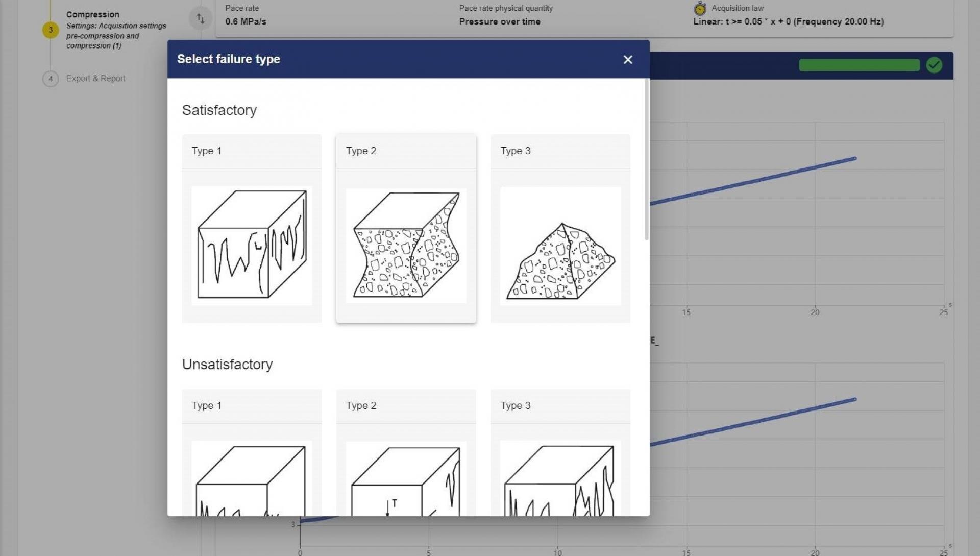This screenshot has height=556, width=980.
Task: Select Satisfactory Type 1 cube failure image
Action: pyautogui.click(x=252, y=246)
